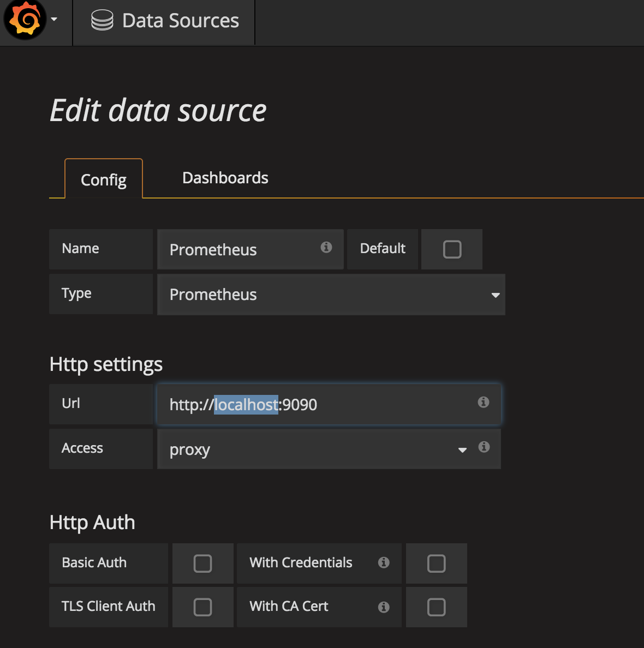Show info tooltip for With CA Cert
644x648 pixels.
[384, 607]
